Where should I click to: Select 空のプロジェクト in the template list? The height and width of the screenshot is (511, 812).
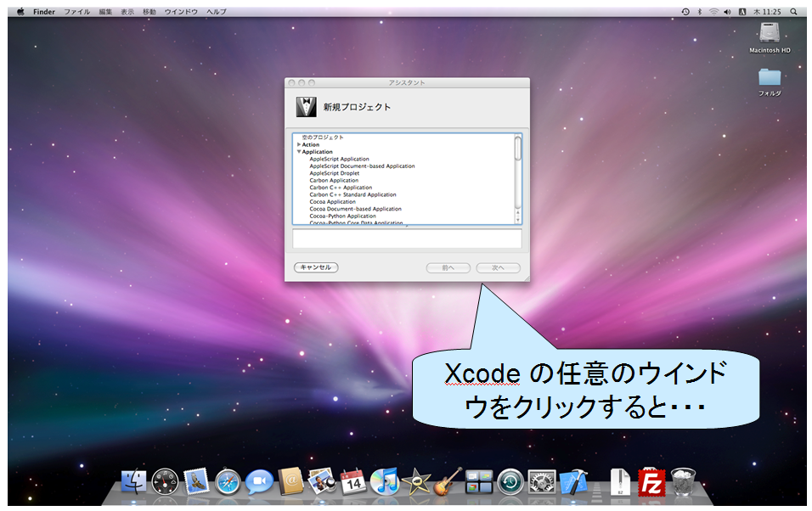point(323,138)
